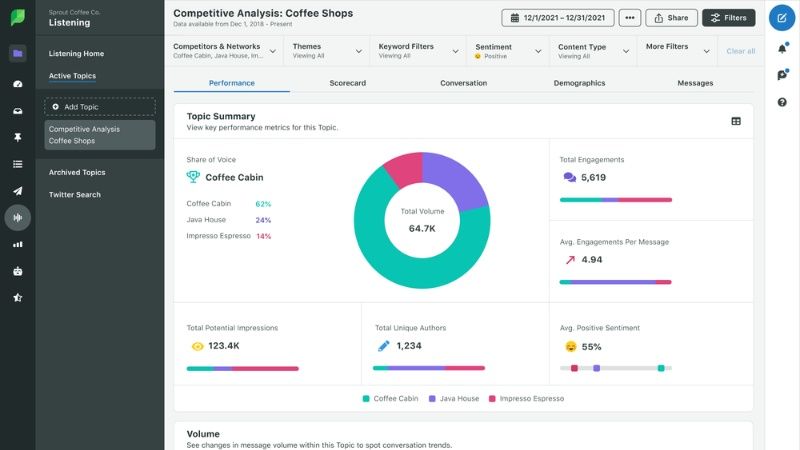
Task: Select Competitive Analysis Coffee Shops topic
Action: click(100, 135)
